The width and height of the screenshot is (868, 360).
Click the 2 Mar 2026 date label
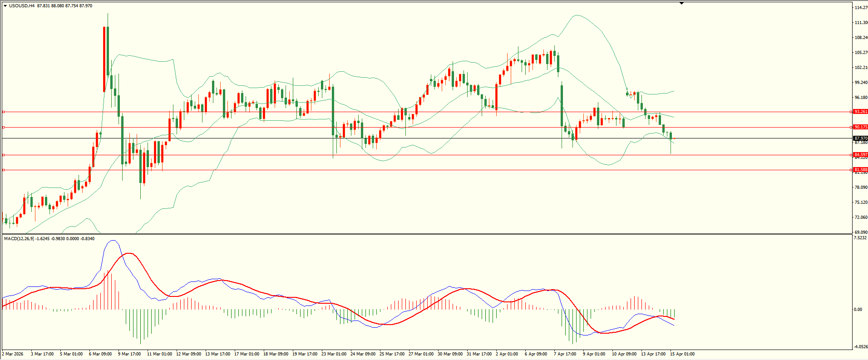(13, 354)
